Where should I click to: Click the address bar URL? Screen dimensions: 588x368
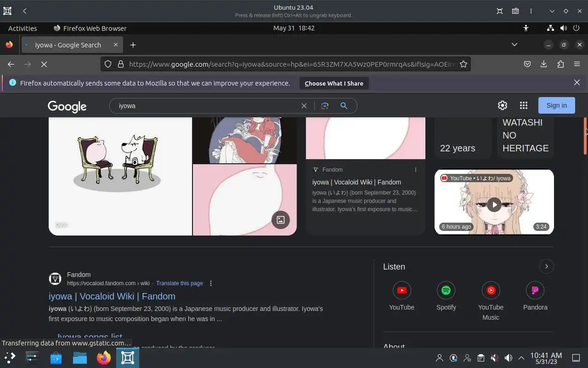tap(292, 64)
